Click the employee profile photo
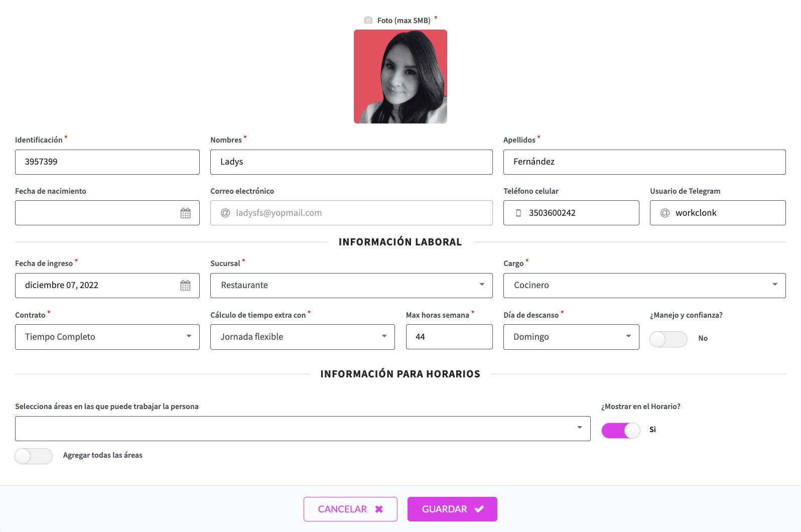Viewport: 801px width, 532px height. (x=400, y=76)
